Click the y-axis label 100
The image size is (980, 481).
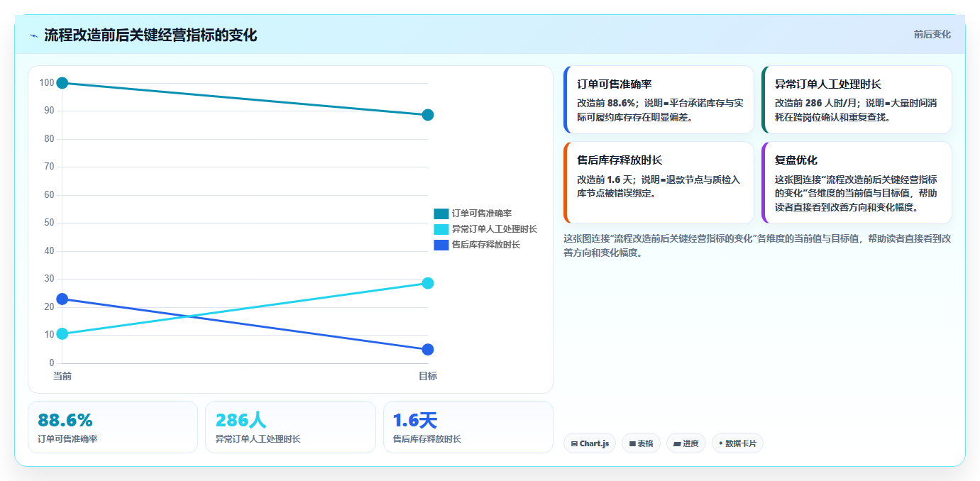(x=47, y=83)
